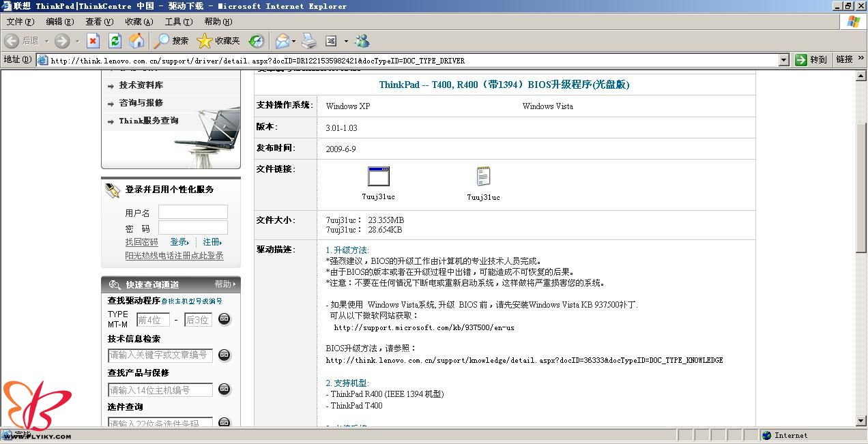Screen dimensions: 868x444
Task: Click 阳光热线电话注册点此登录 link
Action: pos(174,256)
